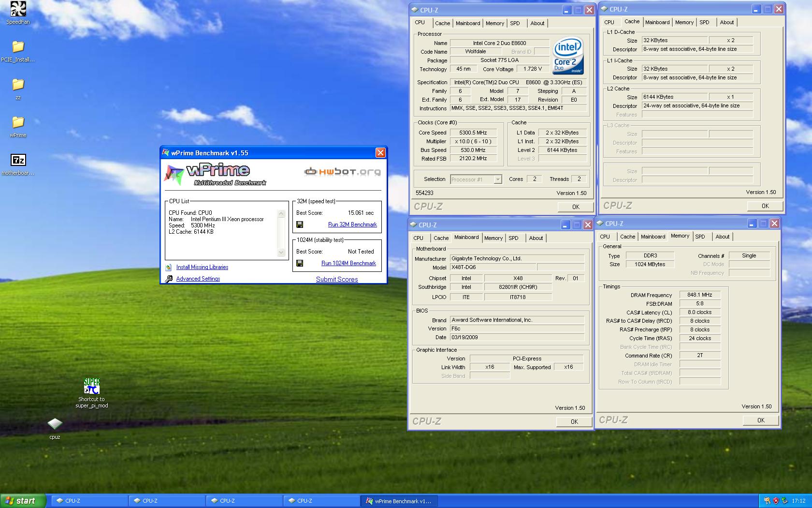The image size is (812, 508).
Task: Click the first system tray icon
Action: pyautogui.click(x=767, y=501)
